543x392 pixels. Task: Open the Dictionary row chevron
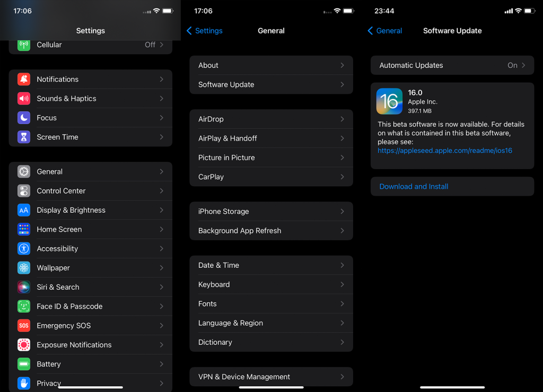342,342
